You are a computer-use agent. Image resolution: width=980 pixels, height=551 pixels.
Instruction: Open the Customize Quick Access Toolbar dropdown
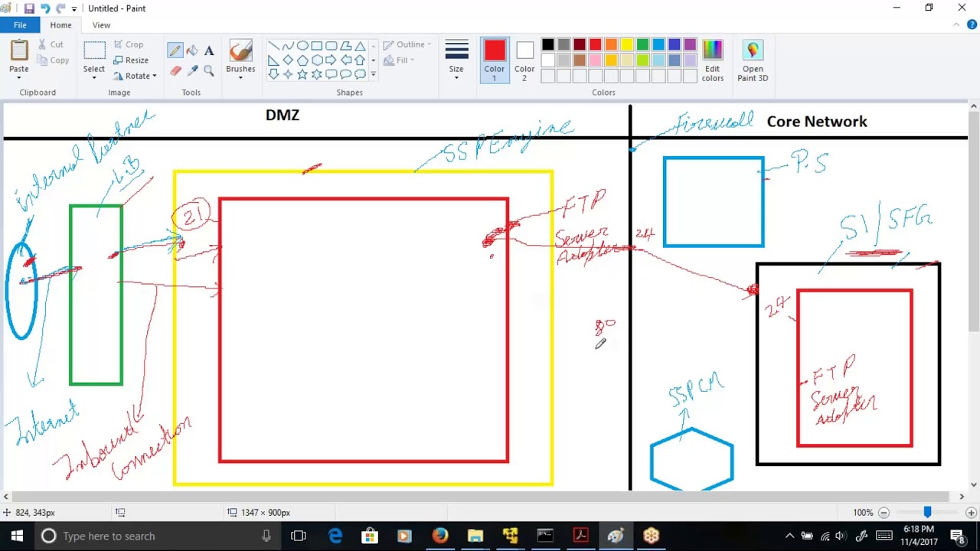74,8
